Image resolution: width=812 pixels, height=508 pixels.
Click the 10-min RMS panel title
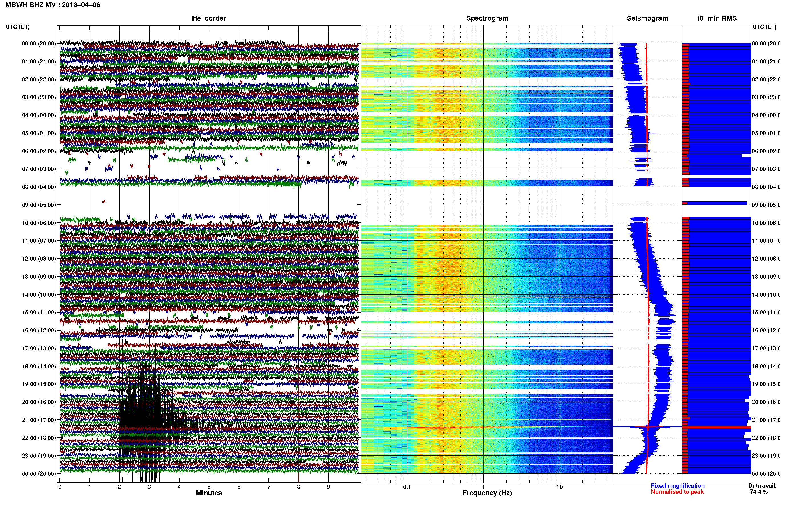(716, 19)
